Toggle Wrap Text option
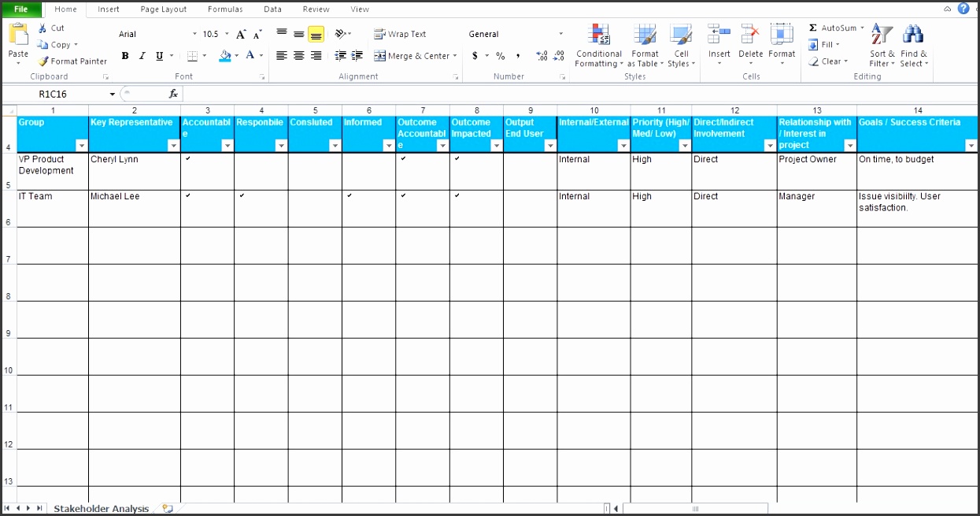This screenshot has height=516, width=980. 400,34
